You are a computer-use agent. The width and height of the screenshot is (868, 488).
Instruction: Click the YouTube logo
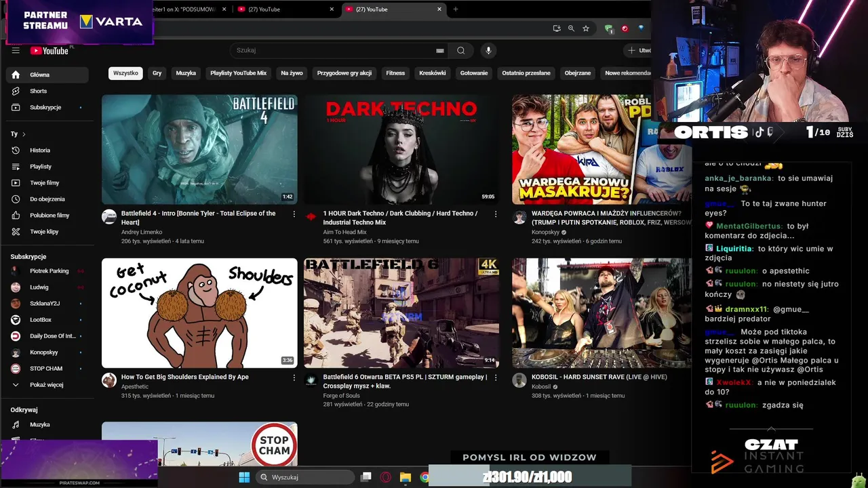coord(50,51)
